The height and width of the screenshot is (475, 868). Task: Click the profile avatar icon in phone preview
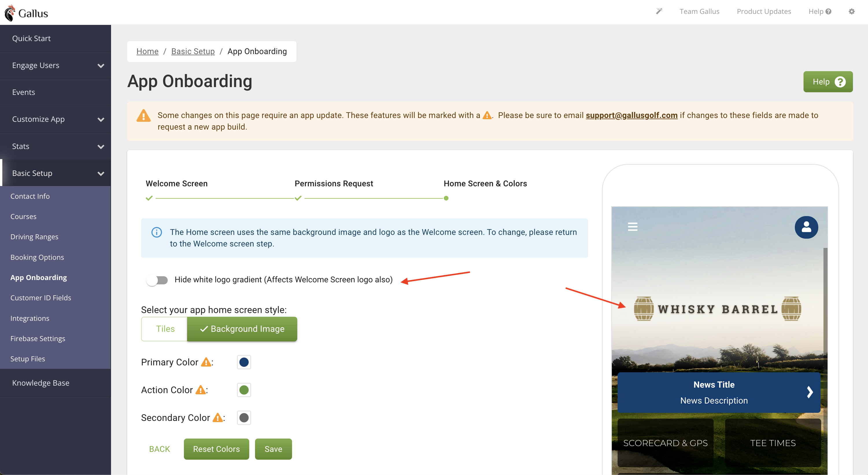[x=806, y=227]
